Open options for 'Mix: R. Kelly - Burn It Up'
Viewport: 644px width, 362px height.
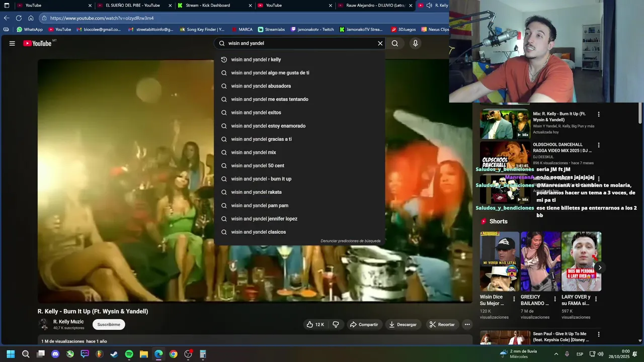click(x=599, y=114)
